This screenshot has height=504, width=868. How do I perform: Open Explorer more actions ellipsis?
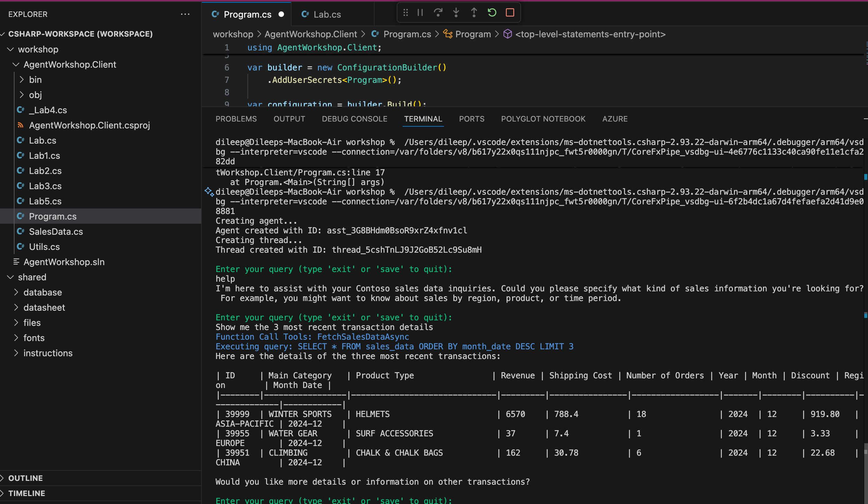click(x=185, y=14)
